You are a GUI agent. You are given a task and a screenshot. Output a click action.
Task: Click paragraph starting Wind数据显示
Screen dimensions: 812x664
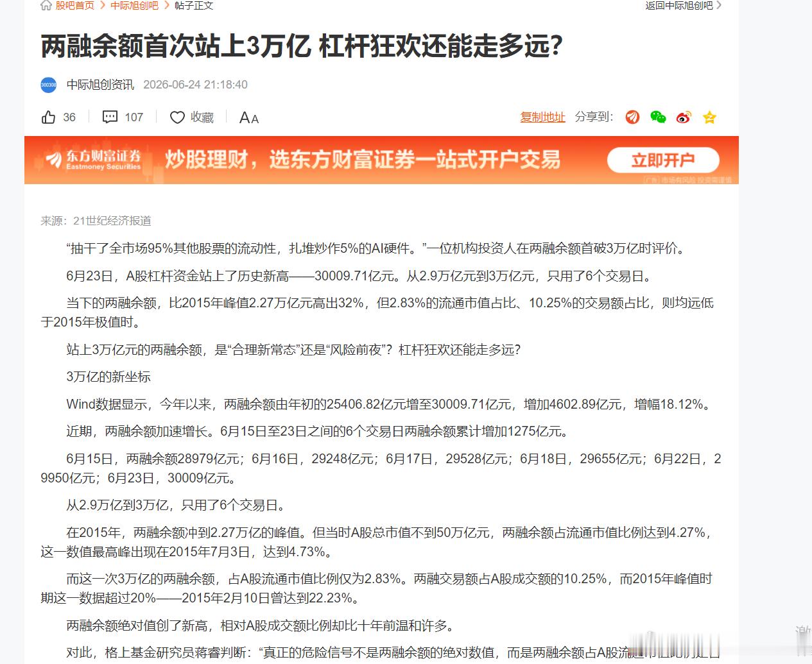[x=389, y=405]
